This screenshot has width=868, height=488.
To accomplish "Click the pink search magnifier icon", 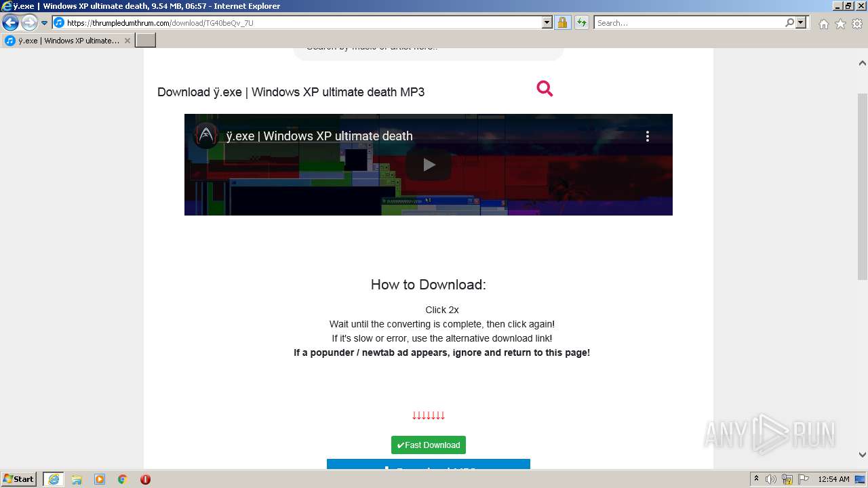I will (545, 88).
